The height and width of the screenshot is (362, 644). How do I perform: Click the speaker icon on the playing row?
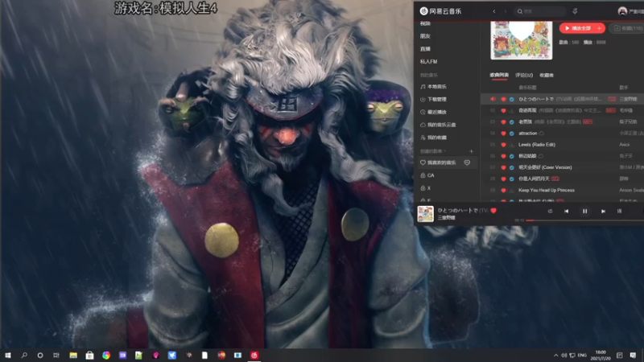click(x=493, y=99)
